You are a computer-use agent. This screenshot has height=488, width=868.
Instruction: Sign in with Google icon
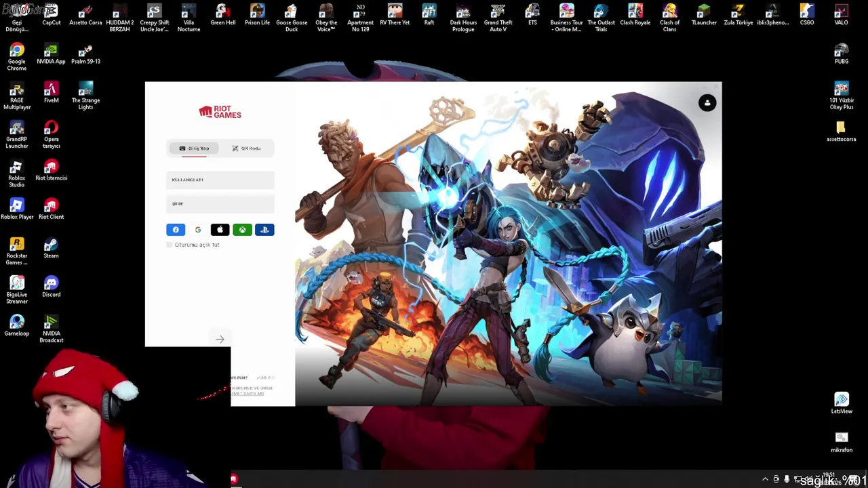coord(198,230)
